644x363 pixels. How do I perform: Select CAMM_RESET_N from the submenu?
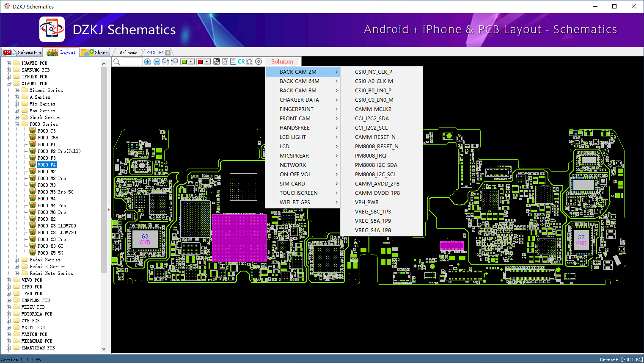point(375,137)
